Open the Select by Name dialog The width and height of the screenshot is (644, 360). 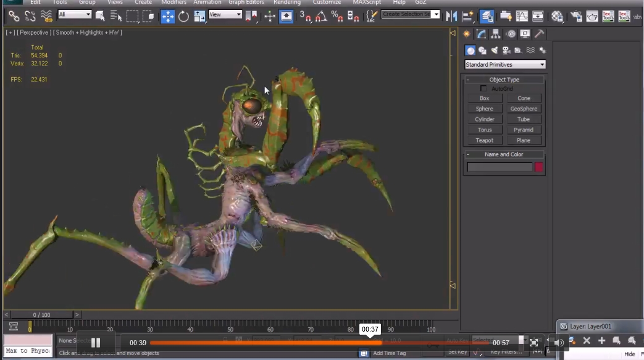pos(116,16)
